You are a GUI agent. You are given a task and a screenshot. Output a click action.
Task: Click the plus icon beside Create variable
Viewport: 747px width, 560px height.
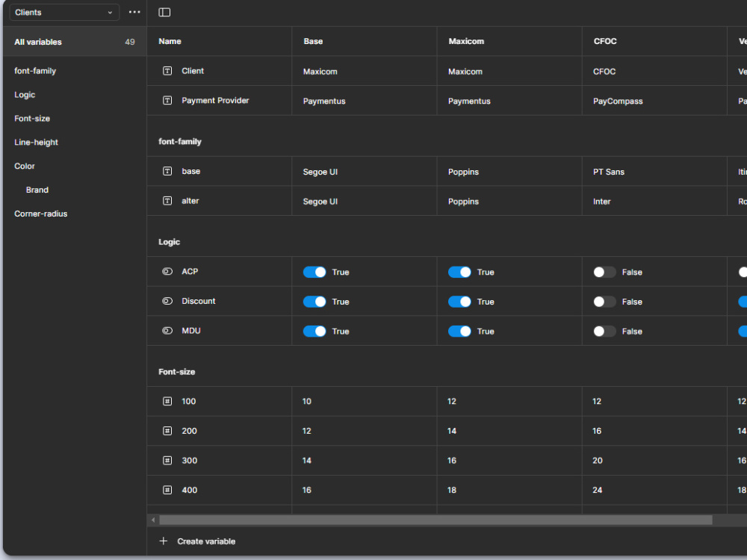[164, 541]
